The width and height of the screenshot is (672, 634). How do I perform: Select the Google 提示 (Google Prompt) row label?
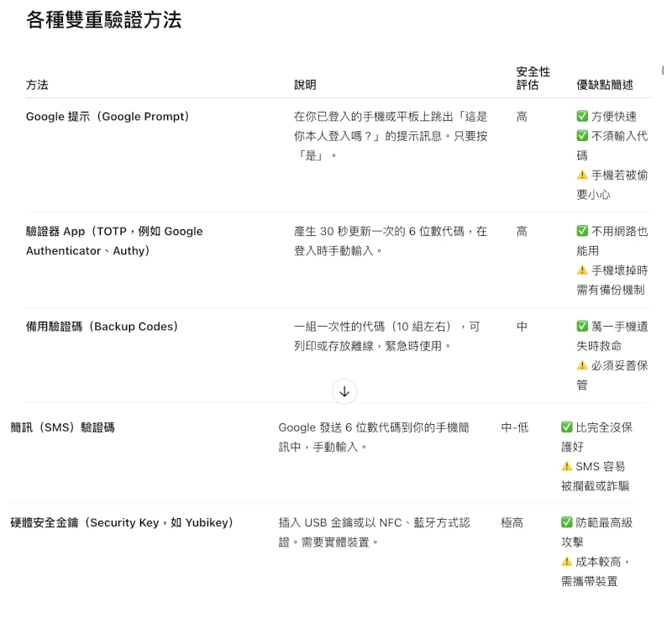pyautogui.click(x=108, y=117)
